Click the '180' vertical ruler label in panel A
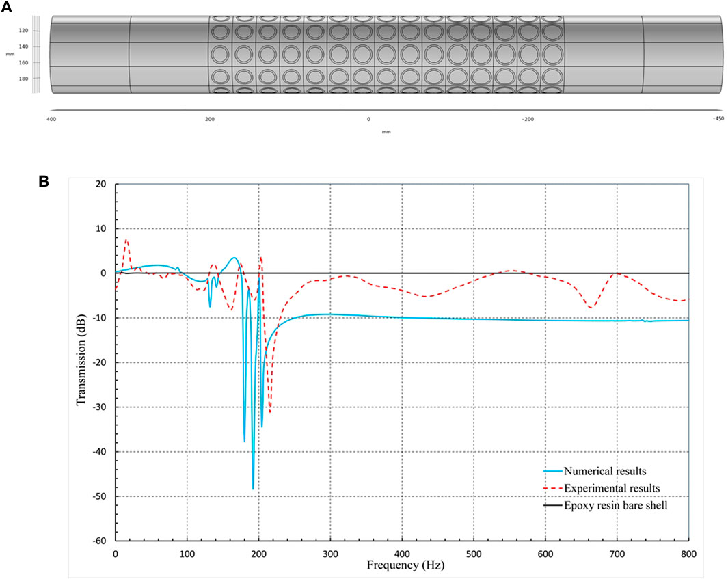Viewport: 728px width, 579px height. click(x=23, y=79)
